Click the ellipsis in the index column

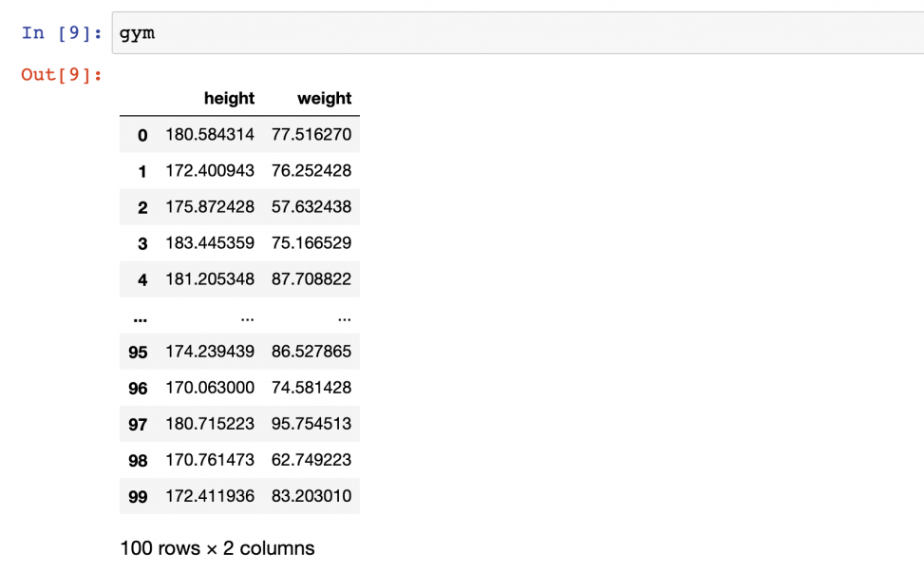point(141,320)
